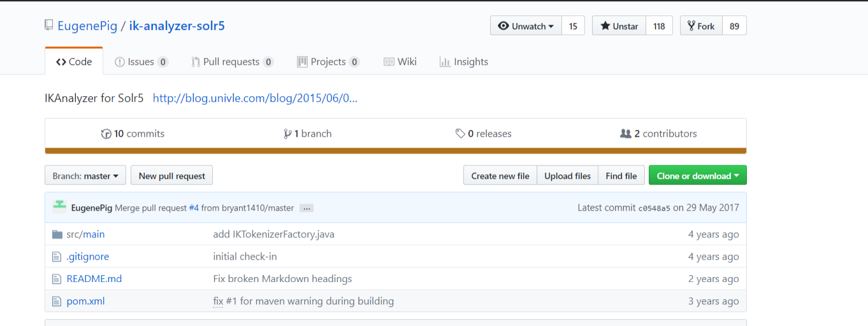Click 'on 29 May 2017' commit date
Screen dimensions: 868x326
click(706, 208)
